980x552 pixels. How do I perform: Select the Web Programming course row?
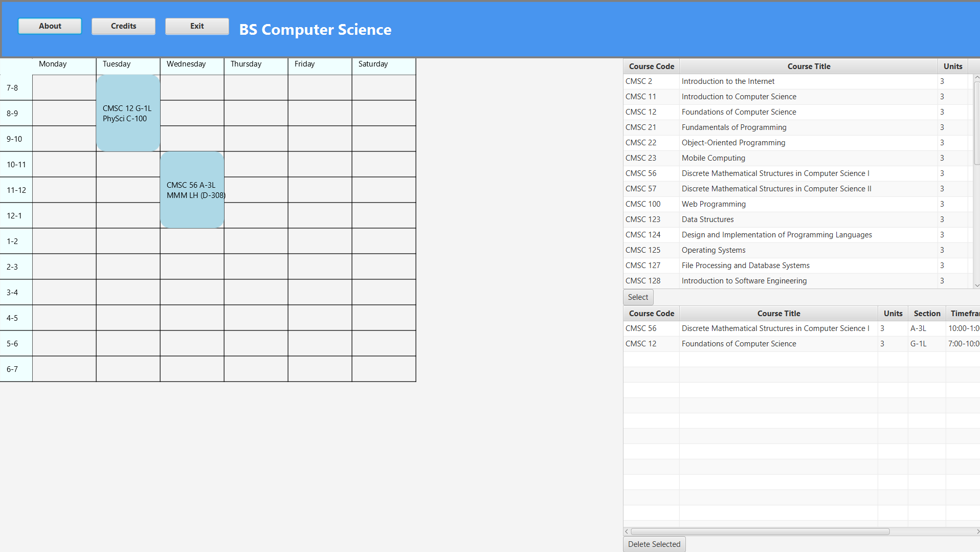pos(713,204)
